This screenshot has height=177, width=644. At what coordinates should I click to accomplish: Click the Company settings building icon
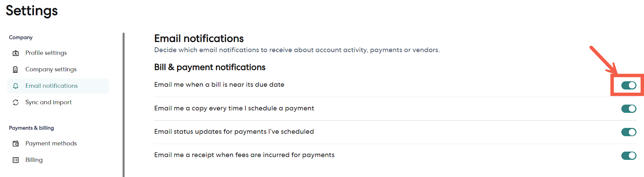click(16, 70)
